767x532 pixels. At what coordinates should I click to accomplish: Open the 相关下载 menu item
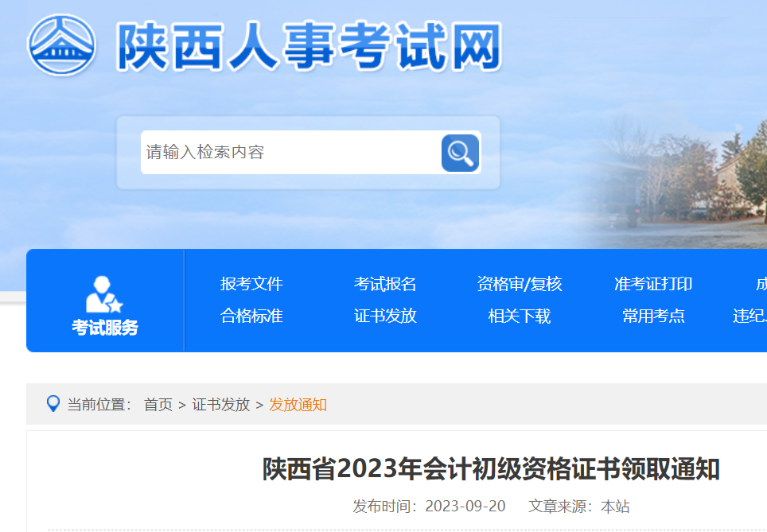pyautogui.click(x=520, y=316)
